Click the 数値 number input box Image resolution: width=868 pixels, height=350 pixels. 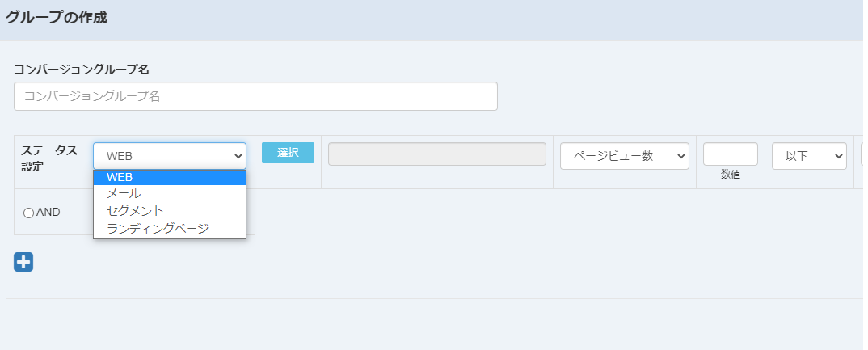(730, 154)
